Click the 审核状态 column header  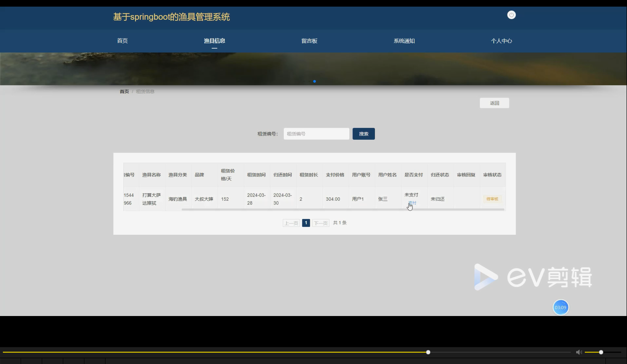click(492, 175)
